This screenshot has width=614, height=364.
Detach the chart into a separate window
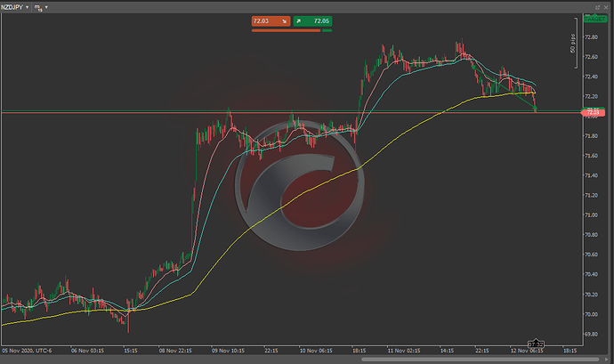pos(596,6)
